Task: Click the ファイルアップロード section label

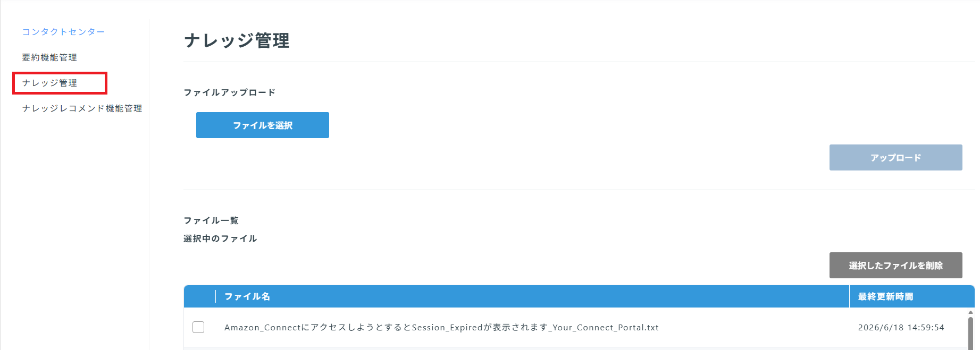Action: 230,92
